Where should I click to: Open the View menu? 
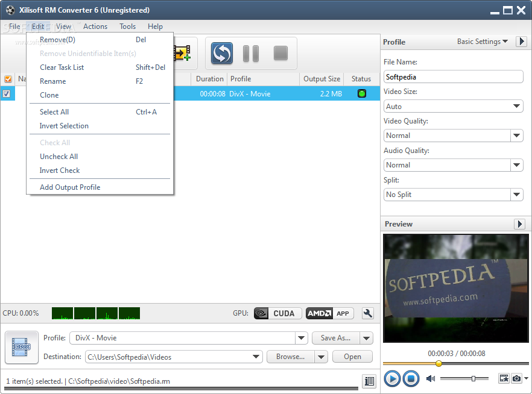tap(63, 27)
